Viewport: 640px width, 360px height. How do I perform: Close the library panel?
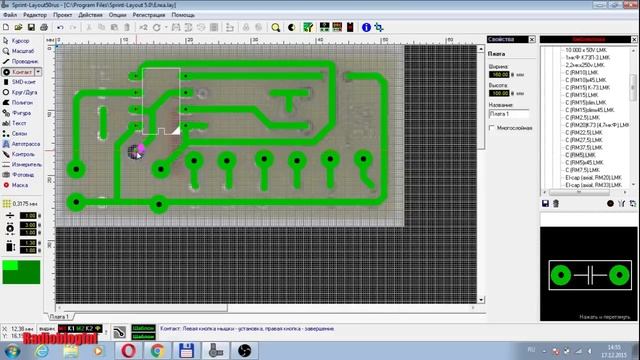coord(634,39)
